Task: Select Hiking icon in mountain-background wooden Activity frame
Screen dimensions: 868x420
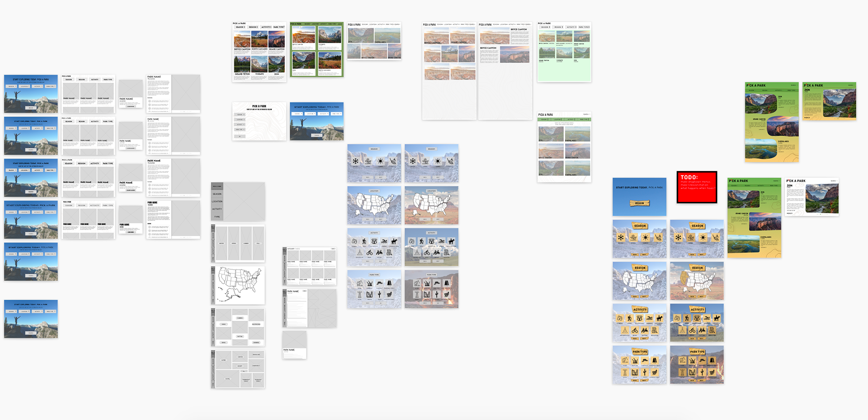Action: click(687, 318)
